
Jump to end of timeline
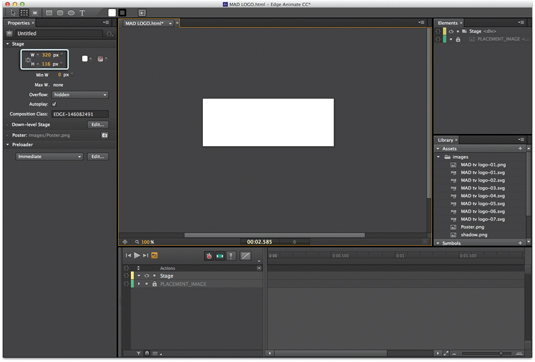tap(146, 255)
